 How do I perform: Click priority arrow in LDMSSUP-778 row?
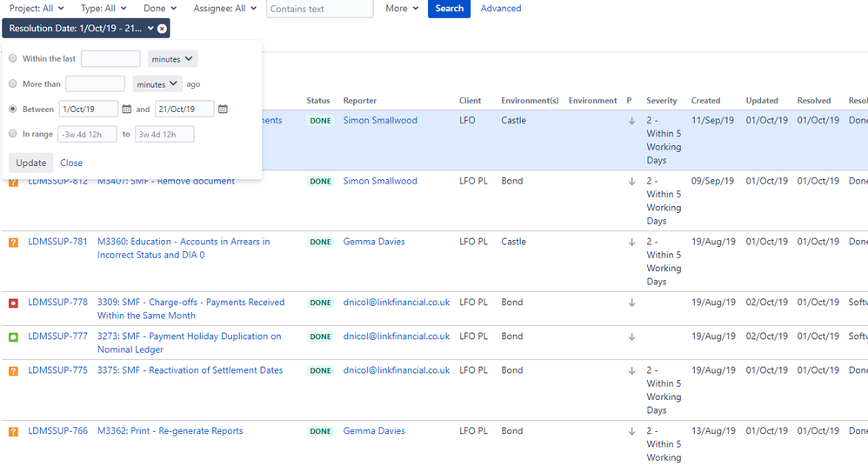(631, 303)
